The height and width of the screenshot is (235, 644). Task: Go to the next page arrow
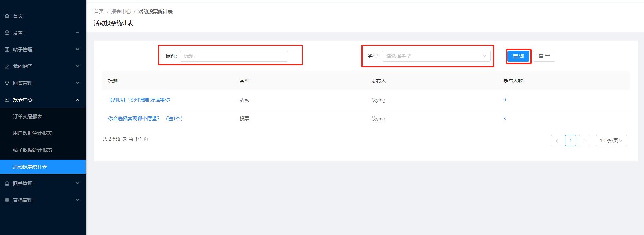coord(585,141)
